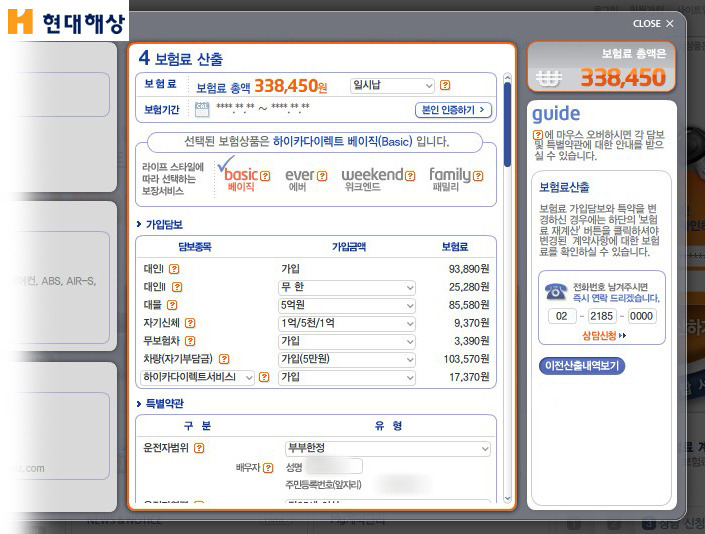The image size is (705, 534).
Task: Show help for 대물 coverage
Action: pyautogui.click(x=172, y=305)
